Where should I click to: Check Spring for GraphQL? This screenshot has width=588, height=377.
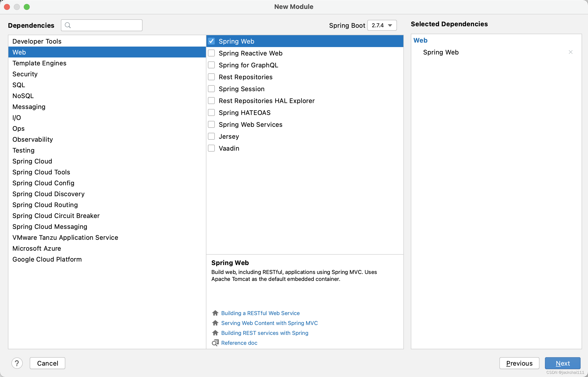[x=211, y=65]
